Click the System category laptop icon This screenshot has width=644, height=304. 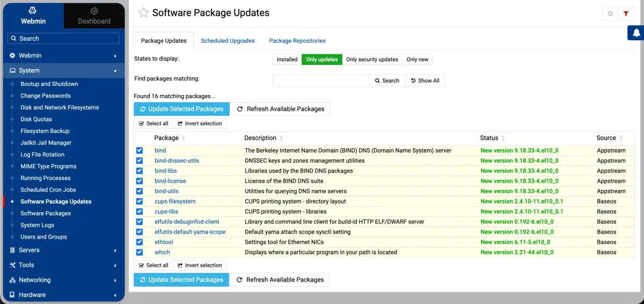[x=13, y=71]
